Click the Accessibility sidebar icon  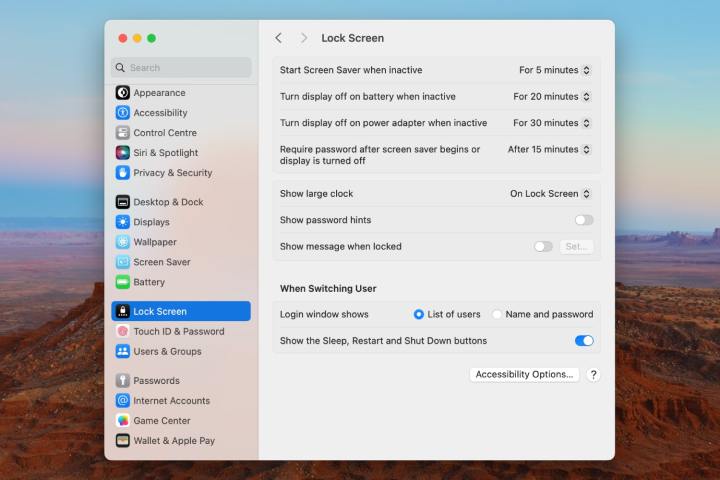point(123,113)
